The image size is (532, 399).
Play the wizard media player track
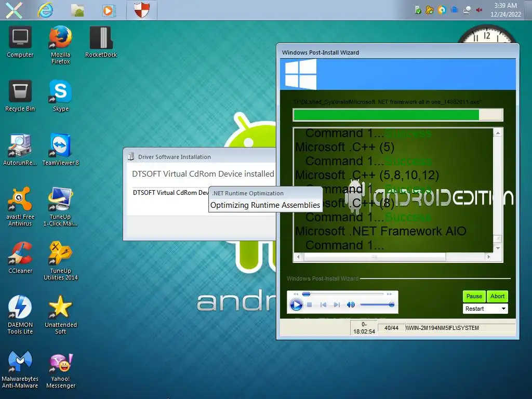(x=296, y=304)
